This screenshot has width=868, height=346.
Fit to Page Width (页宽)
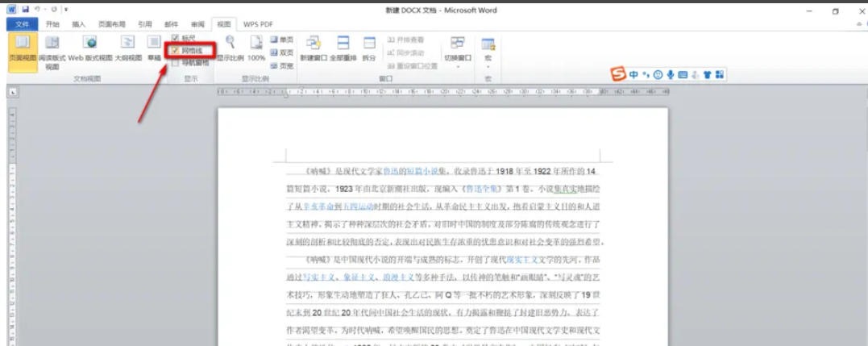[282, 65]
